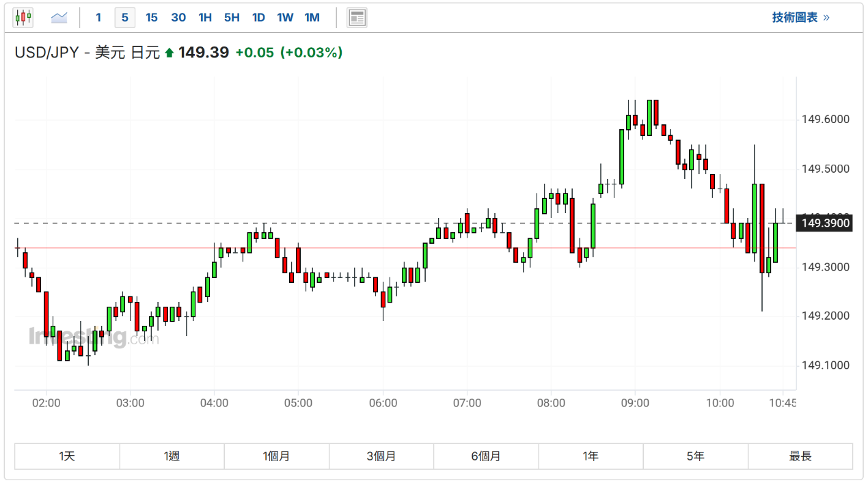
Task: Set interval to 5H
Action: [x=232, y=17]
